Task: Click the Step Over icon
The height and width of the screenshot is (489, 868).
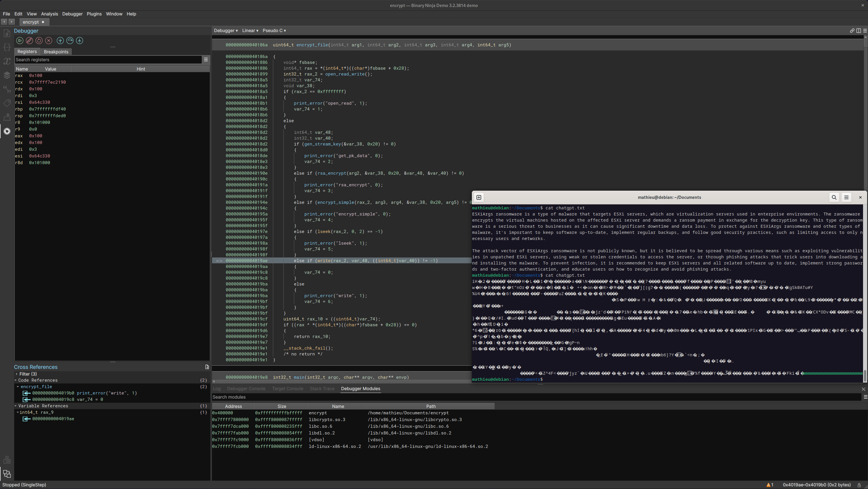Action: point(70,41)
